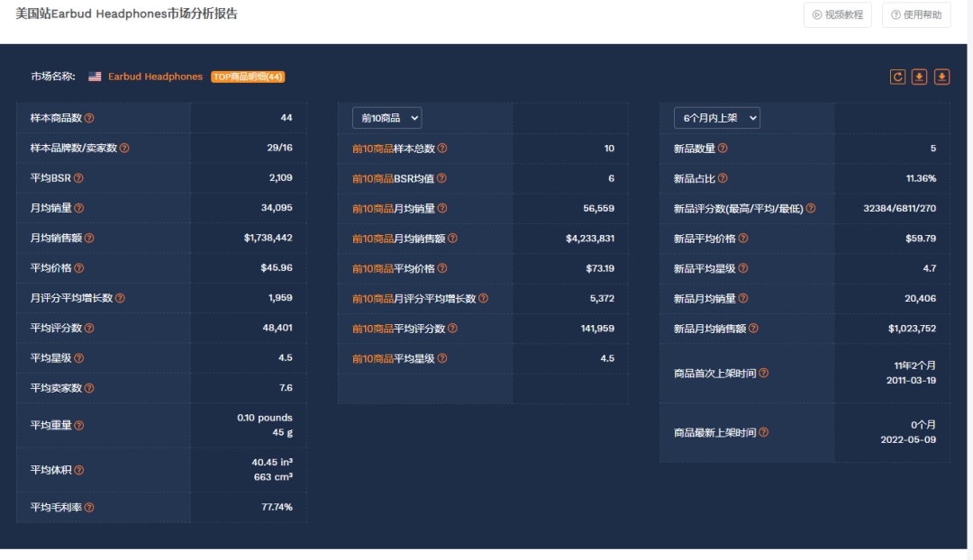Click the US flag icon beside market name

(x=95, y=77)
